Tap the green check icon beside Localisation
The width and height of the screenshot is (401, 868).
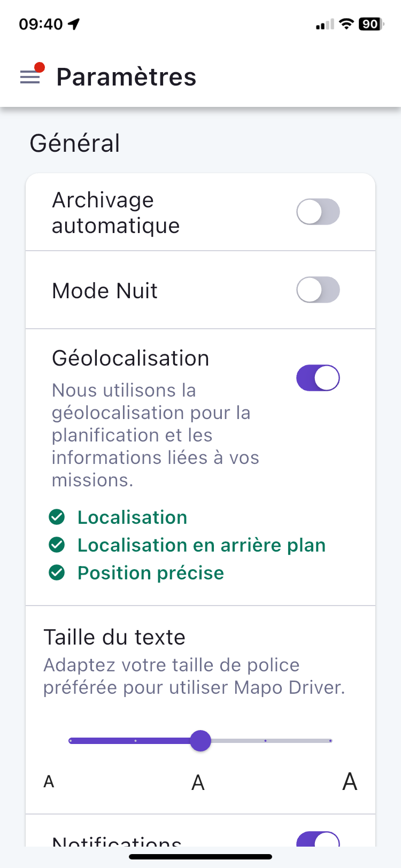(x=57, y=517)
